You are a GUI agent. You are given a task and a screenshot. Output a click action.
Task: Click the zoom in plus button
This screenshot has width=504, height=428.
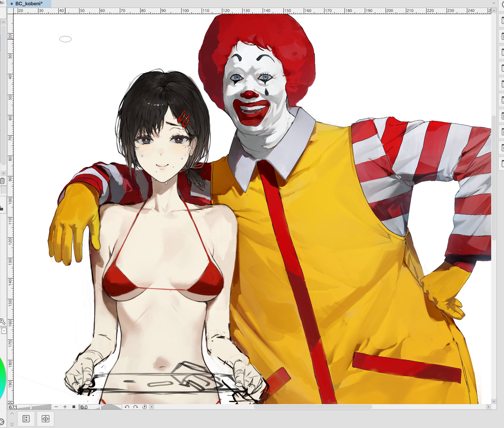[65, 407]
